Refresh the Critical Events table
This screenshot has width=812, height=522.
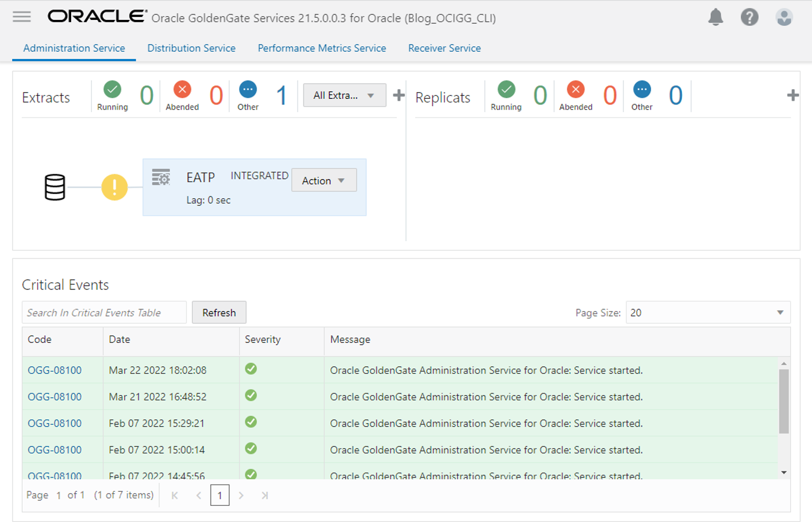click(x=219, y=312)
